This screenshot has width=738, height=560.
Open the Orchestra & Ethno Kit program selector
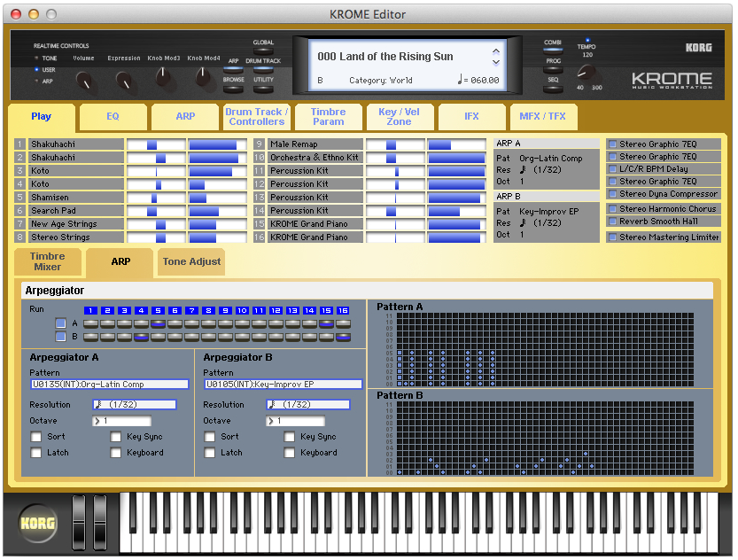point(315,158)
